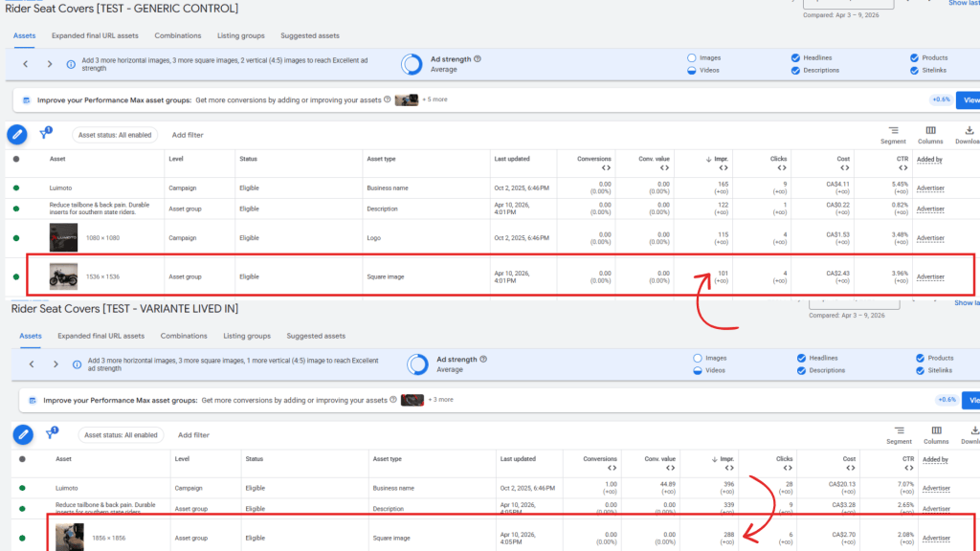Screen dimensions: 980x551
Task: Open the Combinations tab in GENERIC CONTROL
Action: 178,35
